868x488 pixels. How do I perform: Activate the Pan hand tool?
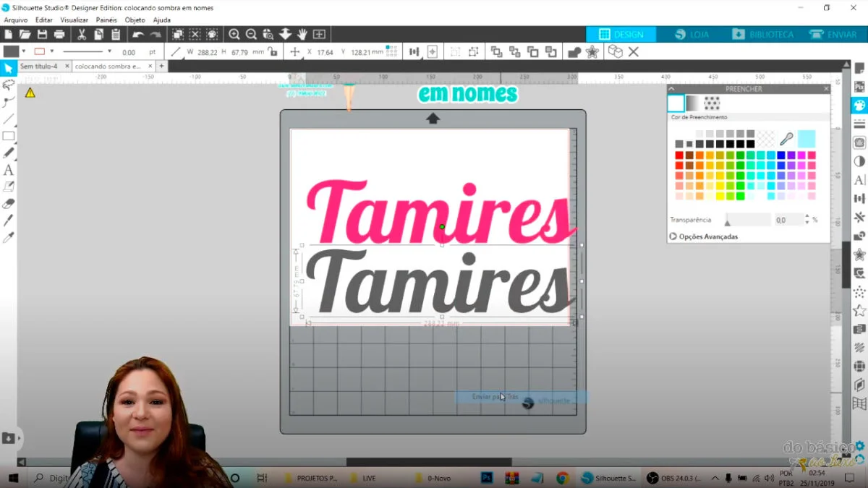(x=302, y=34)
